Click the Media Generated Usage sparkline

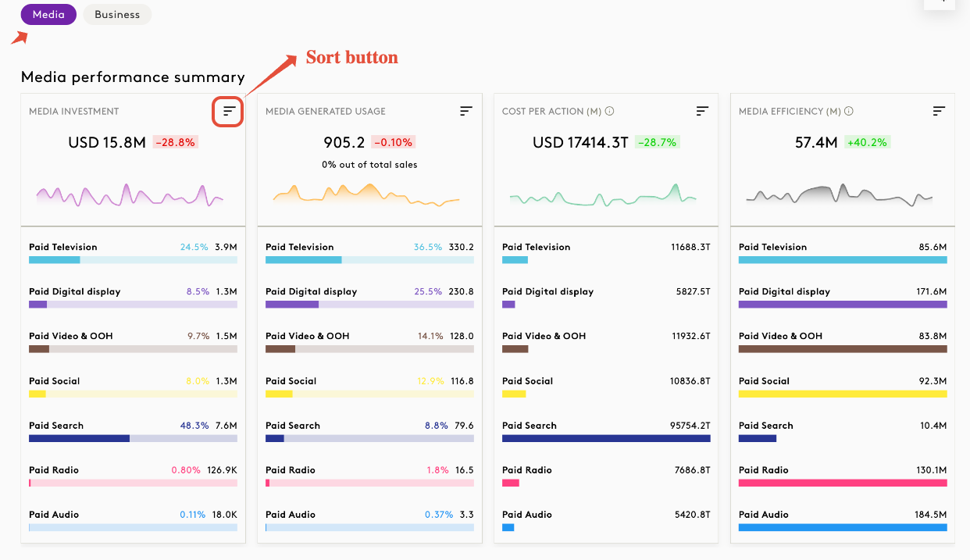coord(366,195)
